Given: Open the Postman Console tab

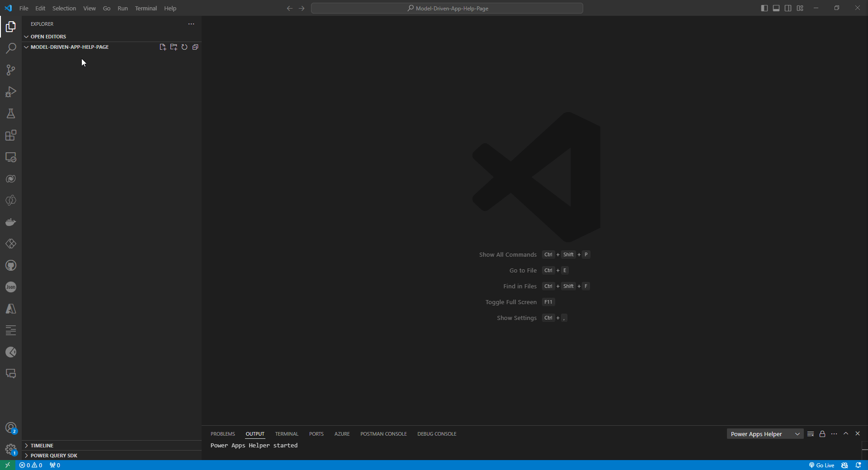Looking at the screenshot, I should [x=383, y=434].
